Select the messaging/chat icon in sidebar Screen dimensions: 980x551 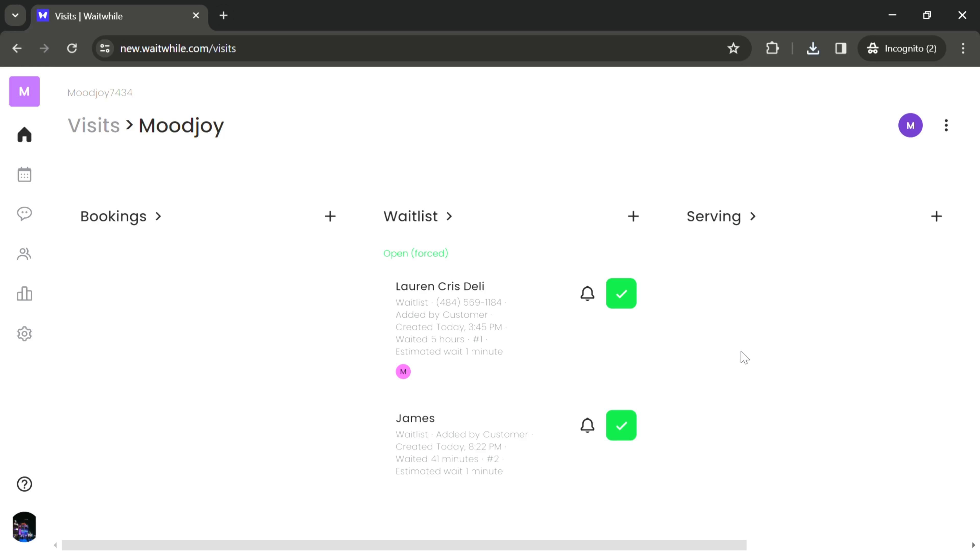[x=24, y=215]
